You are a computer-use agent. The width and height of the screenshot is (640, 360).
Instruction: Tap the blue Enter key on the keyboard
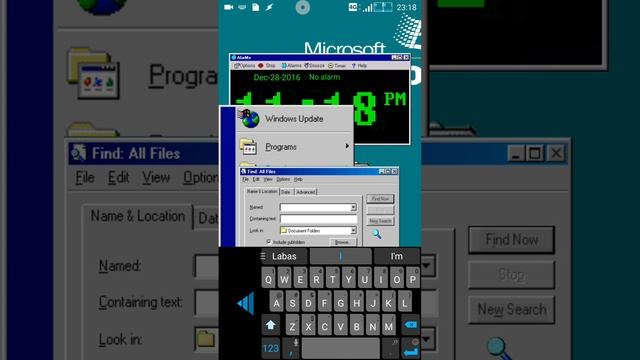tap(411, 349)
